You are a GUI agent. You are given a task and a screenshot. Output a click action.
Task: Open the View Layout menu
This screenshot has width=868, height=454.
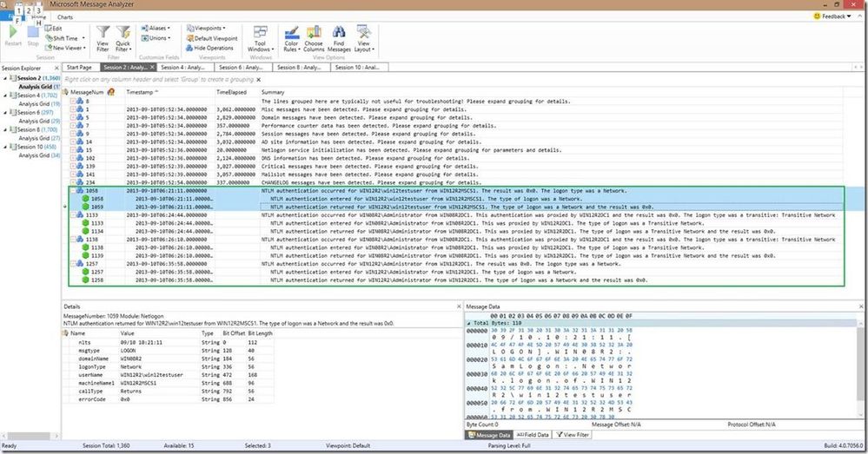click(364, 38)
